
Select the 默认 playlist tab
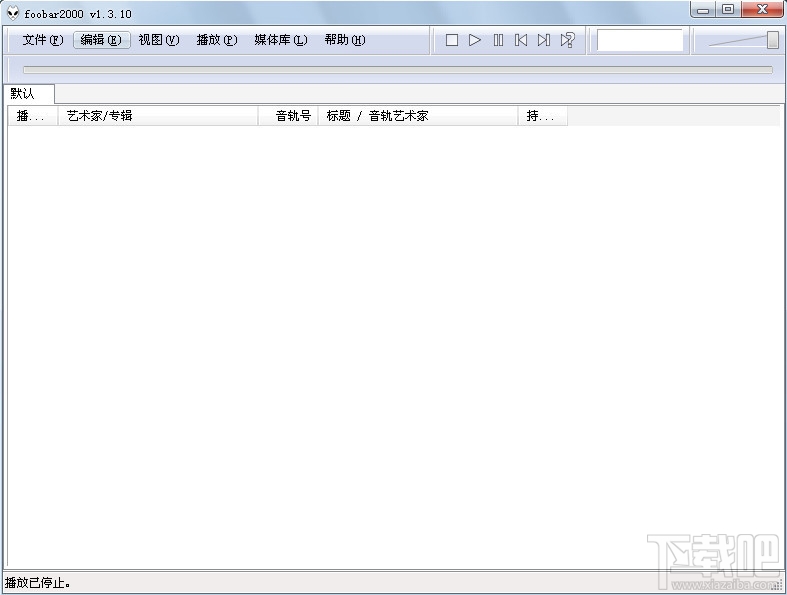pos(28,94)
